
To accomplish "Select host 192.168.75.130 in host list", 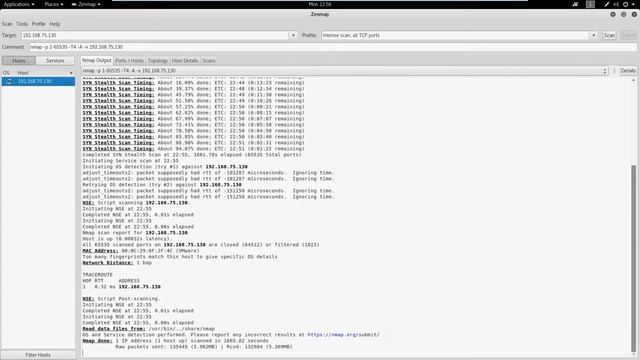I will (x=38, y=82).
